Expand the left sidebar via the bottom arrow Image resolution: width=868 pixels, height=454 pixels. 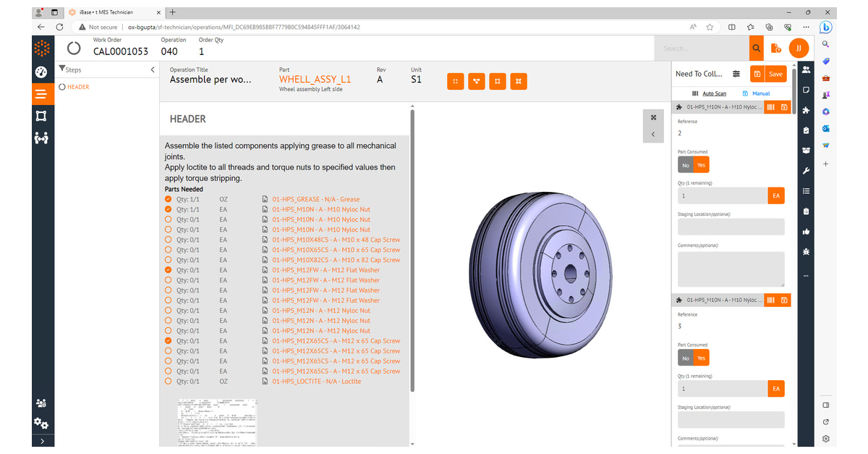(x=42, y=440)
